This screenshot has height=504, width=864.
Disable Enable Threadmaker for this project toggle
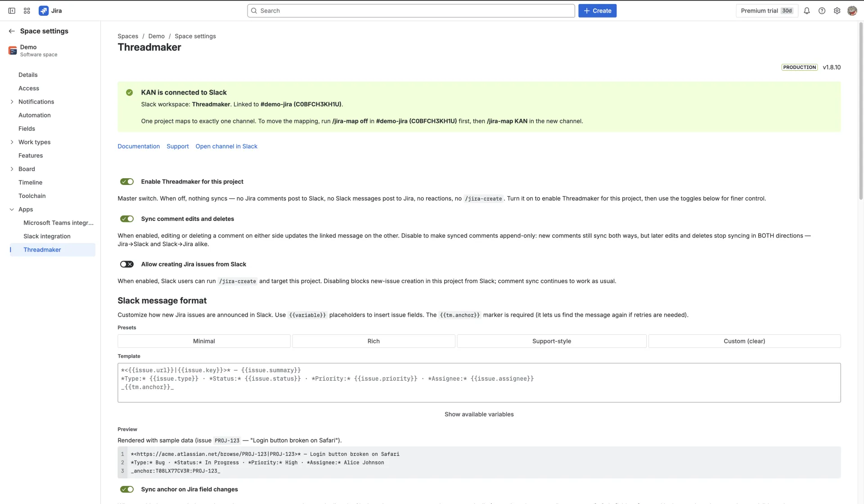[x=127, y=182]
